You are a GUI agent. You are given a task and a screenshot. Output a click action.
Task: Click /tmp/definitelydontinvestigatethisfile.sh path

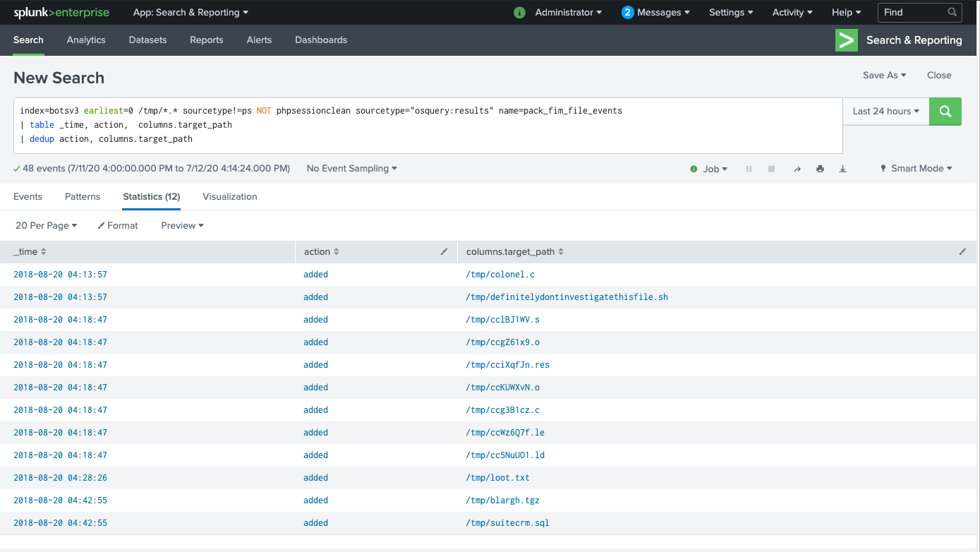pyautogui.click(x=567, y=297)
